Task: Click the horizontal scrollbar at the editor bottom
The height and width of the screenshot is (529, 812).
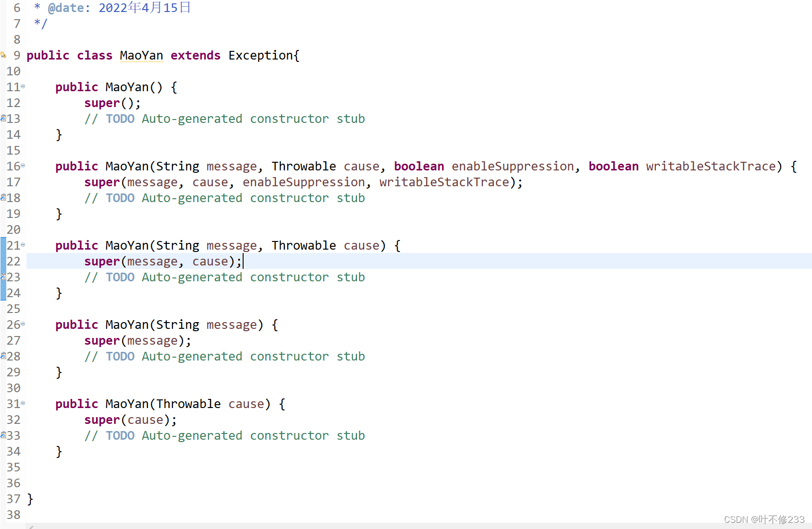Action: [418, 526]
